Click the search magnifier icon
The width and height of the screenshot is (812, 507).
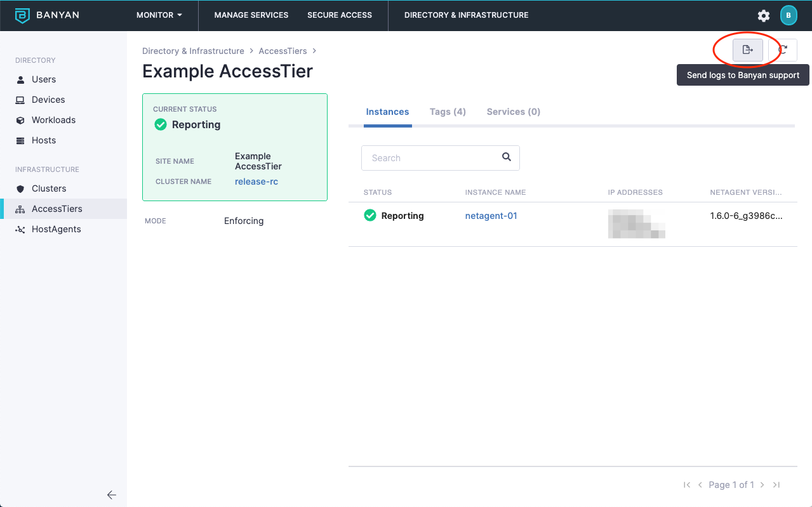[x=507, y=157]
